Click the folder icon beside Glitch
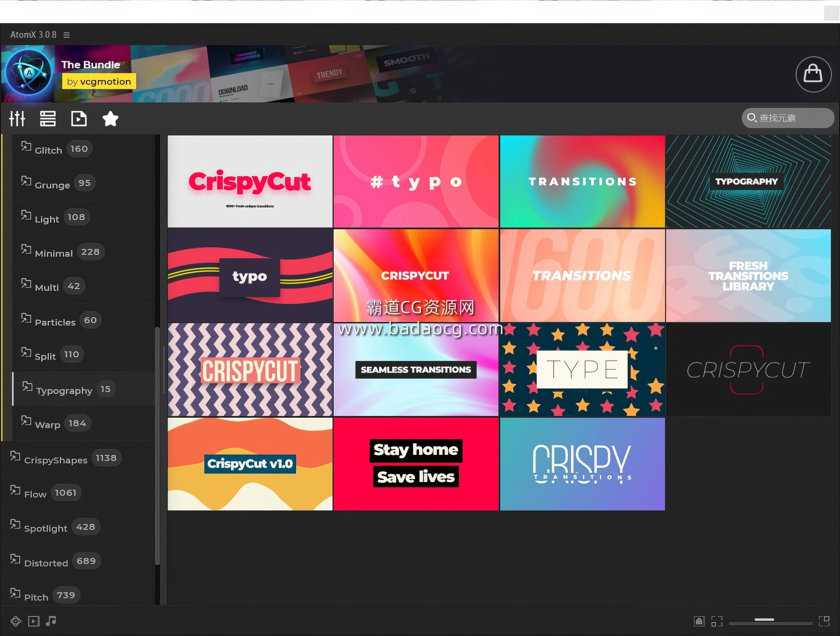The image size is (840, 636). pyautogui.click(x=26, y=147)
